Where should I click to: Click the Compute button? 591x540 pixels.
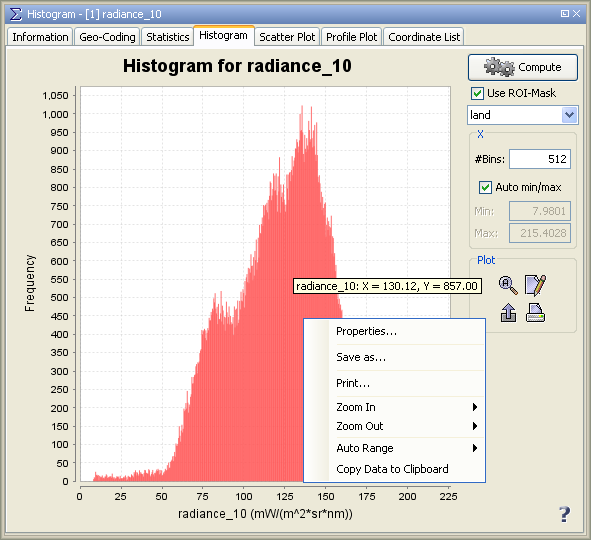click(522, 67)
